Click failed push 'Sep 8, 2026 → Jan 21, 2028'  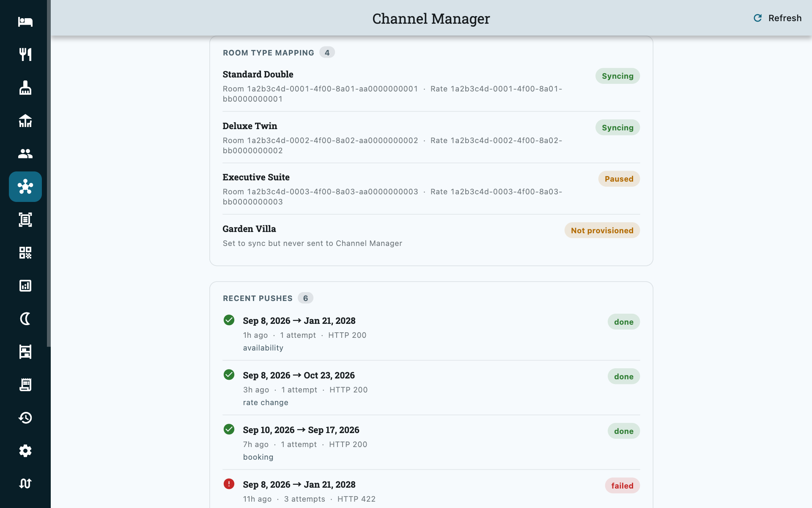tap(299, 485)
